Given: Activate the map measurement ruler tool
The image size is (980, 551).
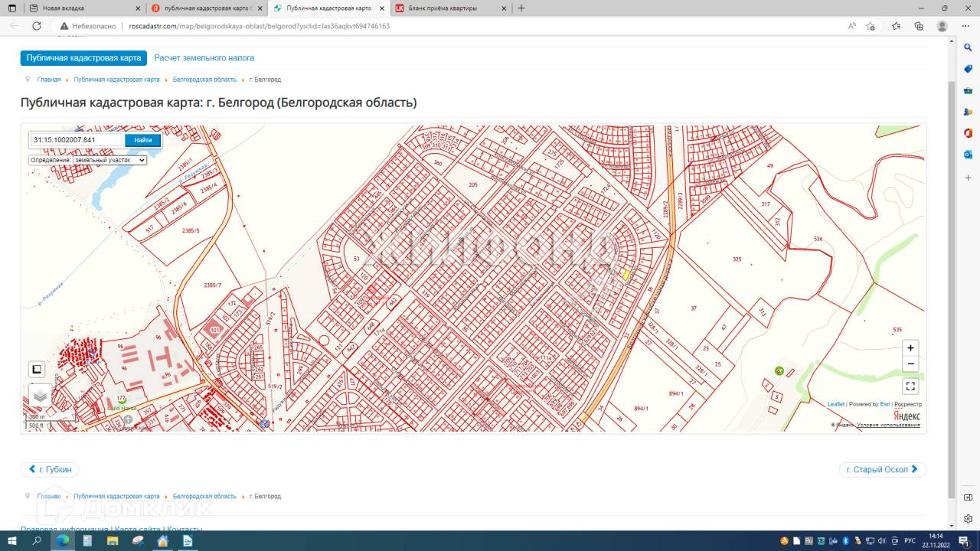Looking at the screenshot, I should (x=37, y=370).
